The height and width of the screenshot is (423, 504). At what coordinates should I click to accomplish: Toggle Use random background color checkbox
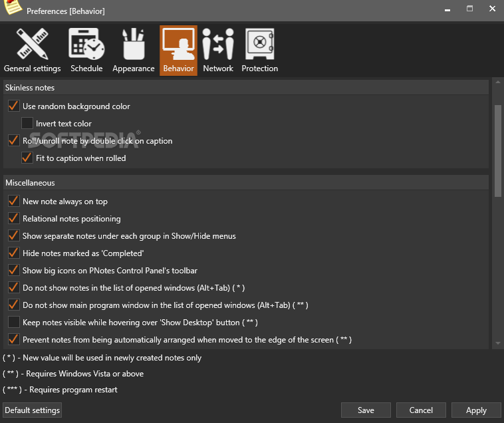[13, 106]
